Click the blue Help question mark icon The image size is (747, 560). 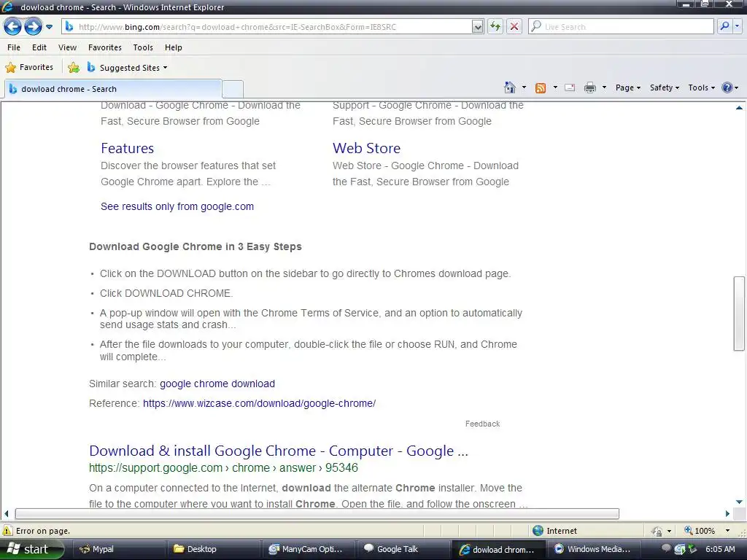click(727, 87)
